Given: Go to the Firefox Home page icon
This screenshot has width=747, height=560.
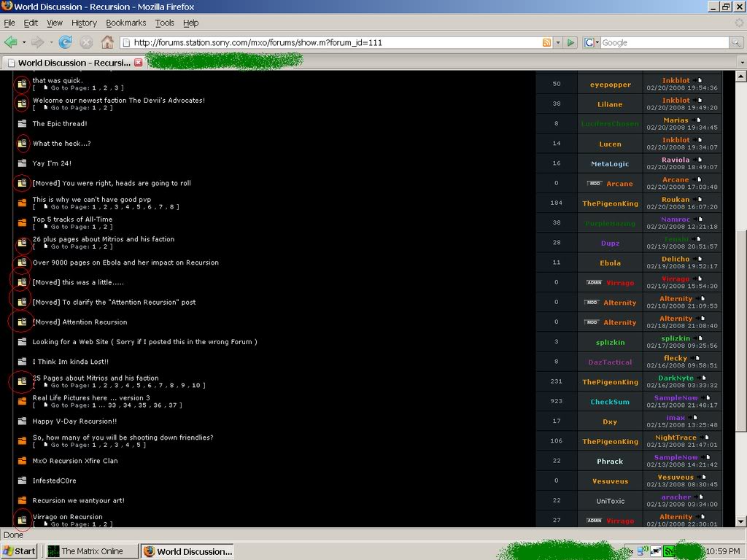Looking at the screenshot, I should tap(107, 42).
